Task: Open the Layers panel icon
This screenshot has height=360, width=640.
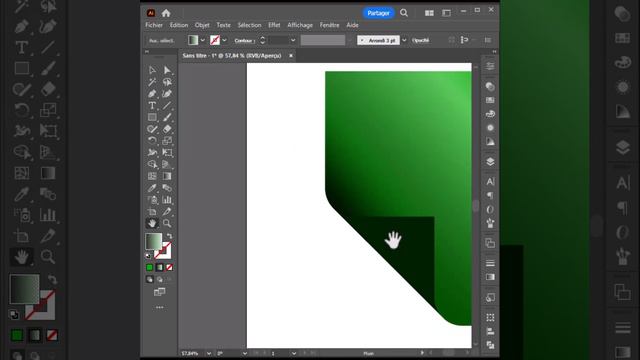Action: (490, 162)
